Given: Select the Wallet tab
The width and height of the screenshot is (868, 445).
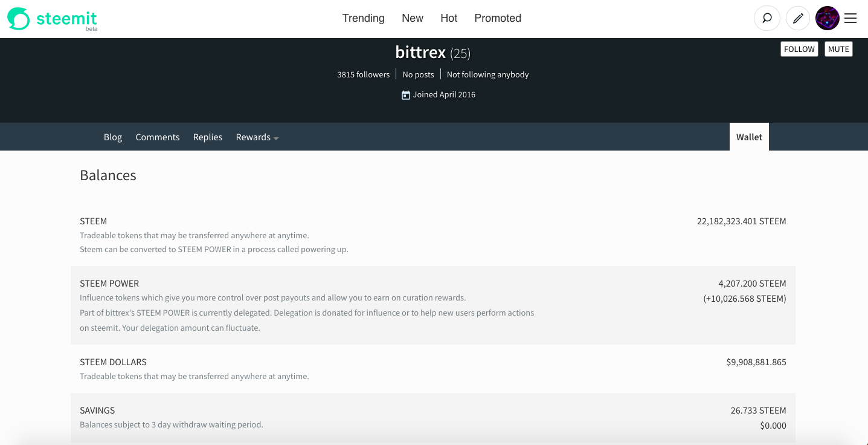Looking at the screenshot, I should pyautogui.click(x=749, y=137).
